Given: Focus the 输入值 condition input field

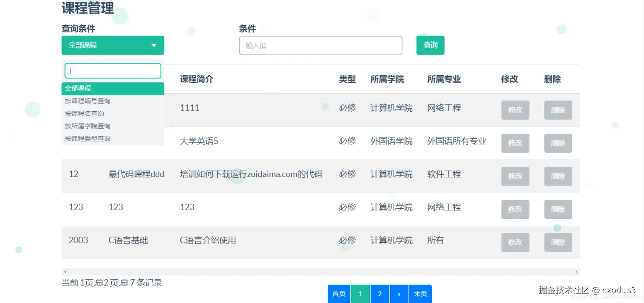Looking at the screenshot, I should (321, 45).
